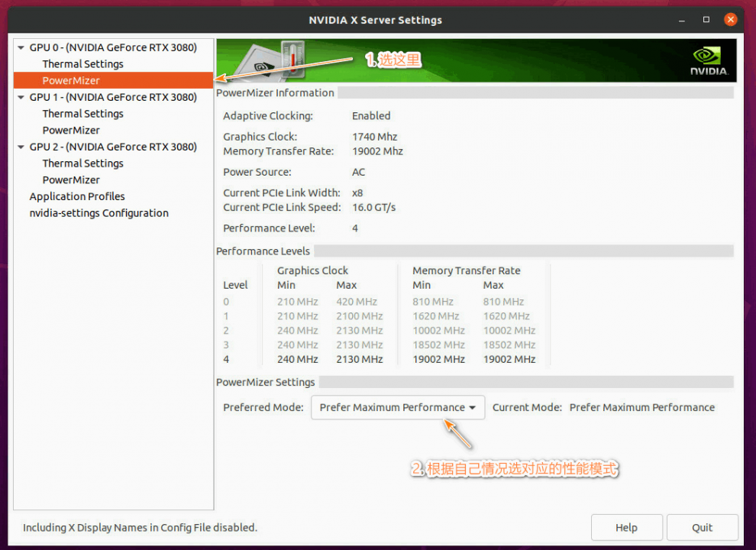Open Thermal Settings under GPU 1
The width and height of the screenshot is (756, 550).
[x=83, y=114]
